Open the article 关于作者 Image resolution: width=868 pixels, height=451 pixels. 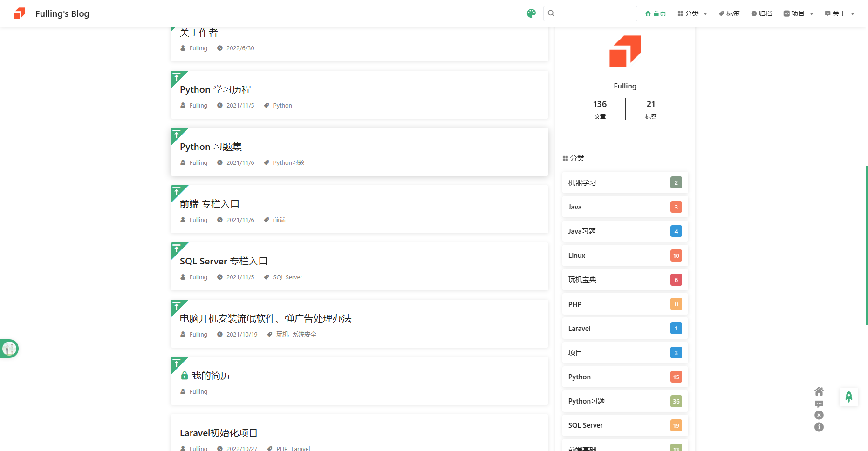click(x=199, y=33)
